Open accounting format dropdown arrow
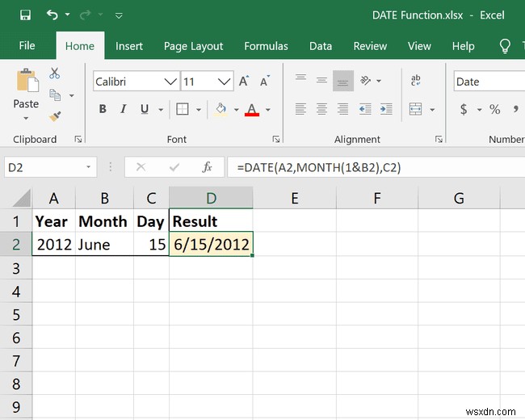525x420 pixels. click(480, 110)
